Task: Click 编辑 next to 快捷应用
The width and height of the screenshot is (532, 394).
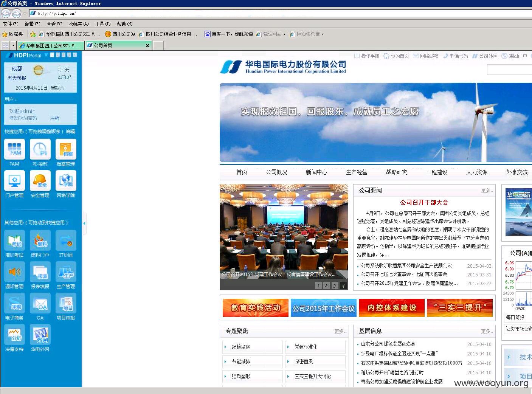Action: click(x=70, y=132)
